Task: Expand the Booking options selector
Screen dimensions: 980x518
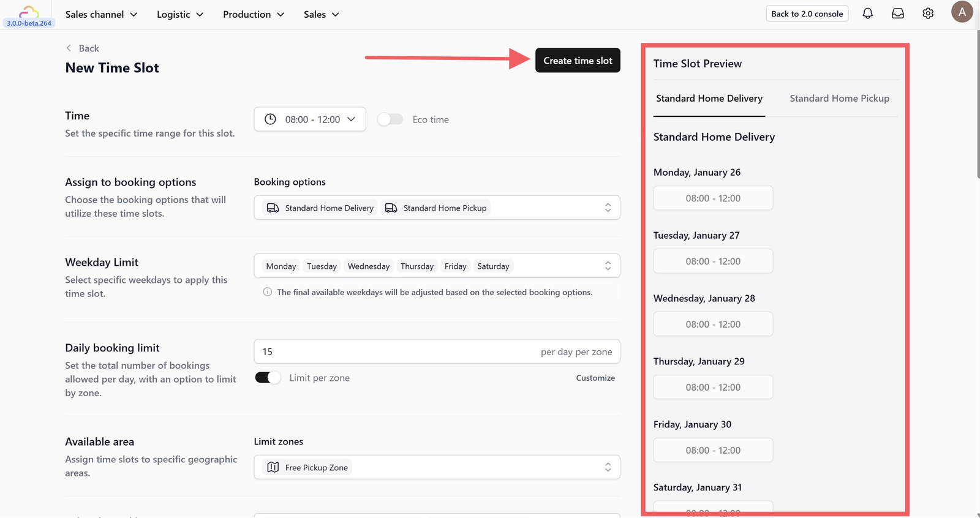Action: (x=437, y=208)
